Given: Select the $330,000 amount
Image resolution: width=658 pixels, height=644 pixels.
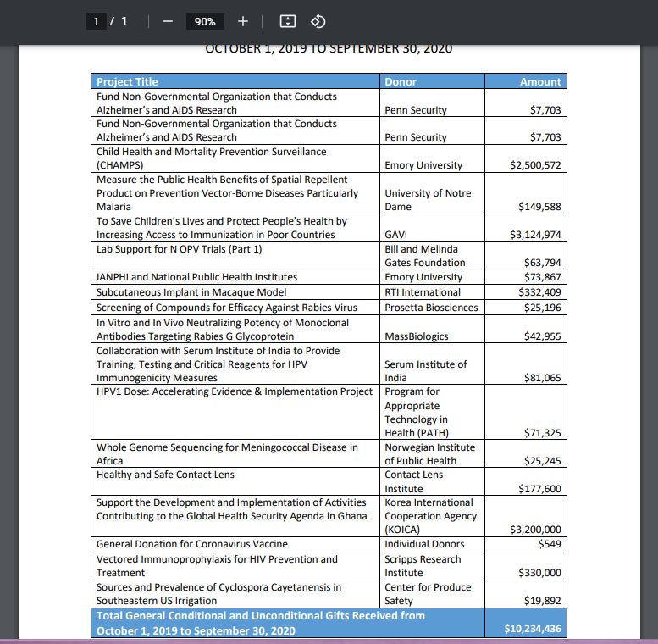Looking at the screenshot, I should [539, 573].
